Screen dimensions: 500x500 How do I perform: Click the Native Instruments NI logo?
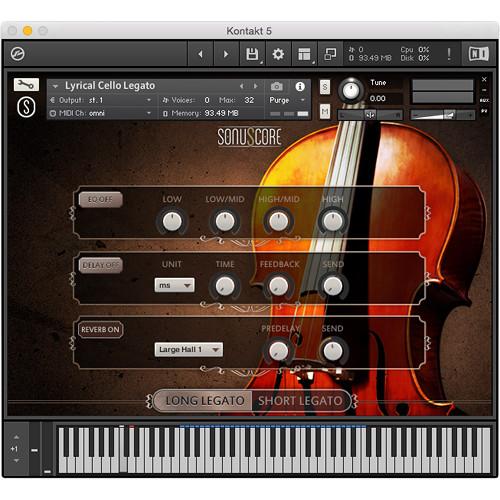[x=479, y=54]
